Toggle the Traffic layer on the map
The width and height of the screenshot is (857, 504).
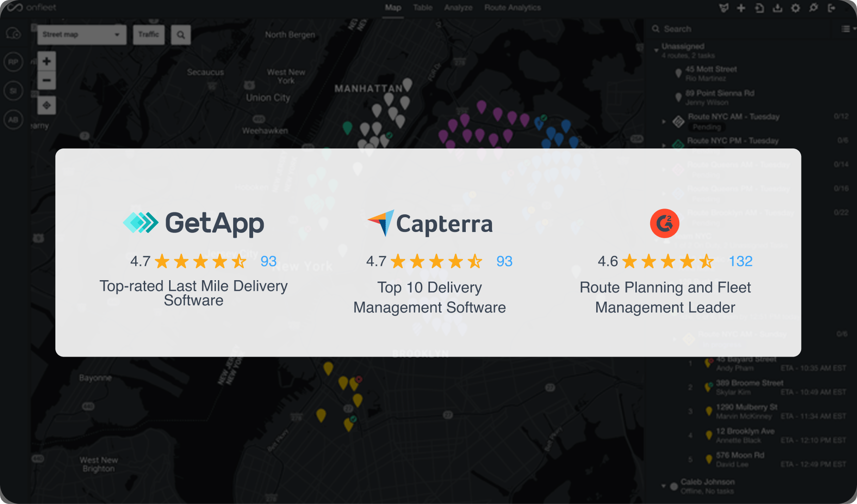point(149,35)
